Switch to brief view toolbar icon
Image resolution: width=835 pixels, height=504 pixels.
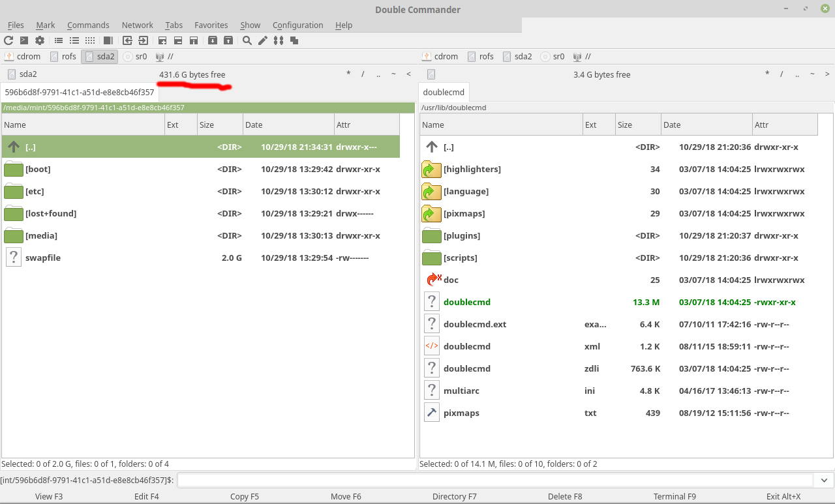point(59,40)
